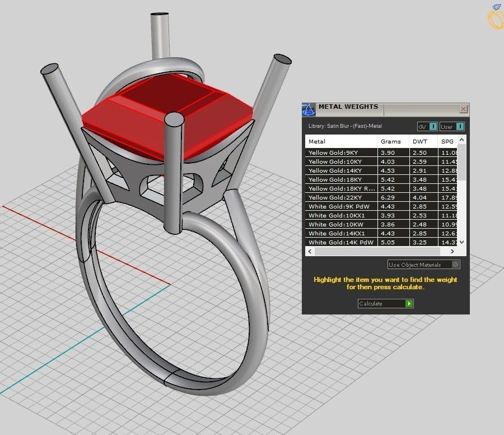
Task: Toggle the User library switch
Action: pyautogui.click(x=452, y=127)
